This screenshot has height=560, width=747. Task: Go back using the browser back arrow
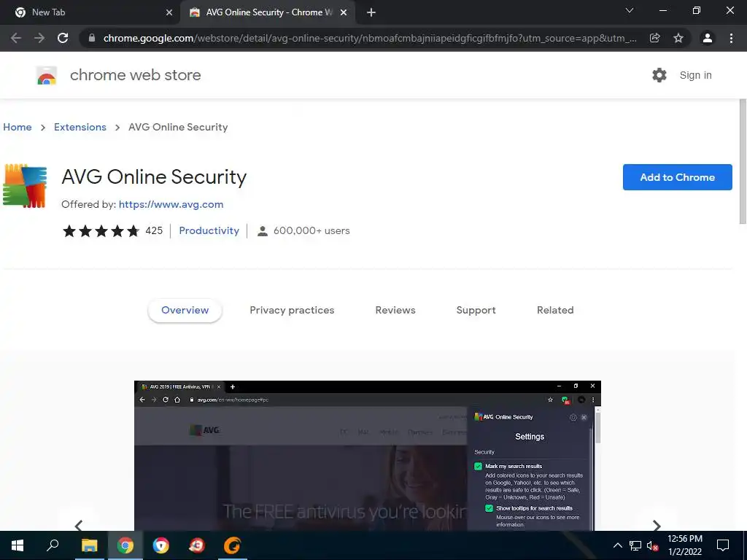[16, 38]
